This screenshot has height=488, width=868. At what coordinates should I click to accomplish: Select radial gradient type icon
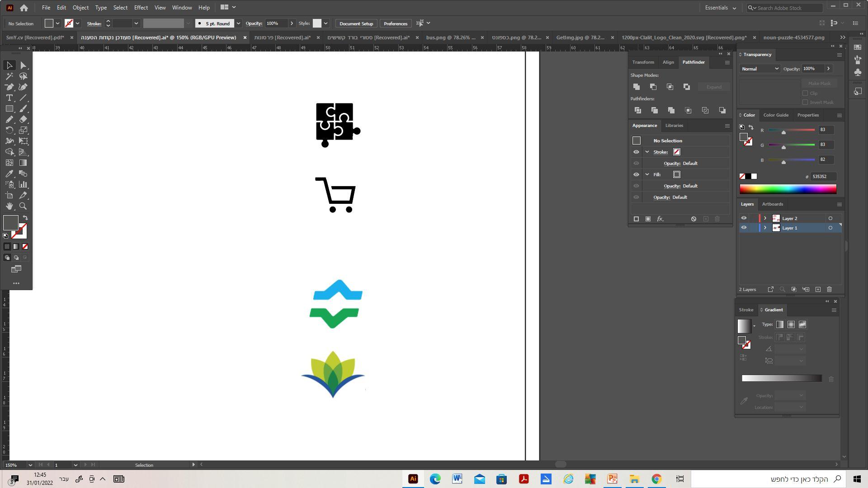pos(791,325)
